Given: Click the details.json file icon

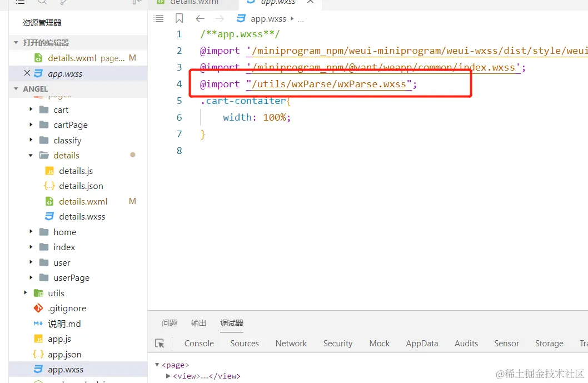Looking at the screenshot, I should pos(49,186).
